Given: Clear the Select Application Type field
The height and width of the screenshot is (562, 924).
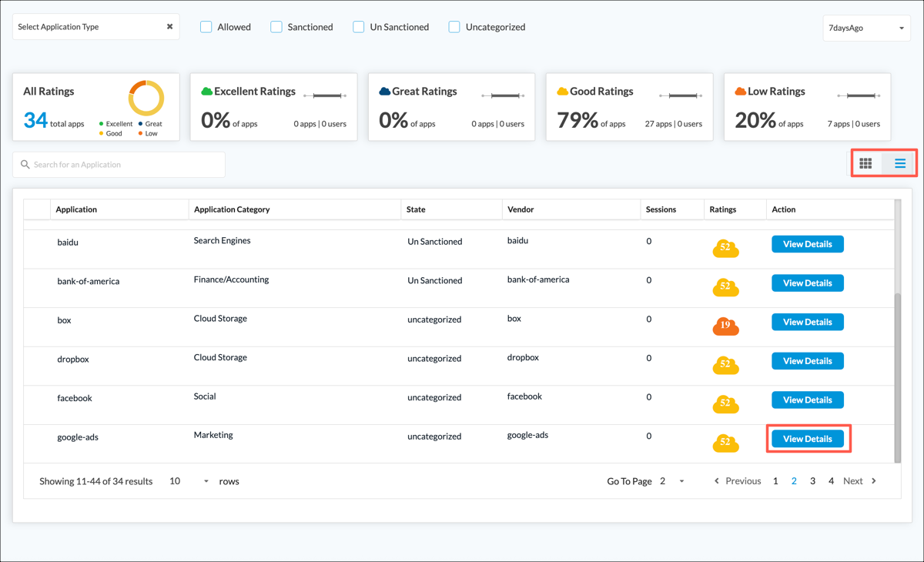Looking at the screenshot, I should tap(169, 27).
